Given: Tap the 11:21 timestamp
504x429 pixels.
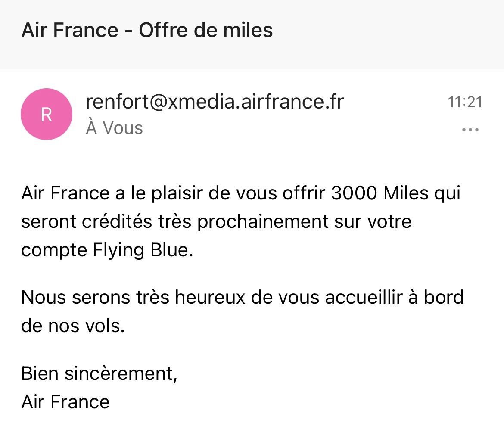Looking at the screenshot, I should point(465,102).
